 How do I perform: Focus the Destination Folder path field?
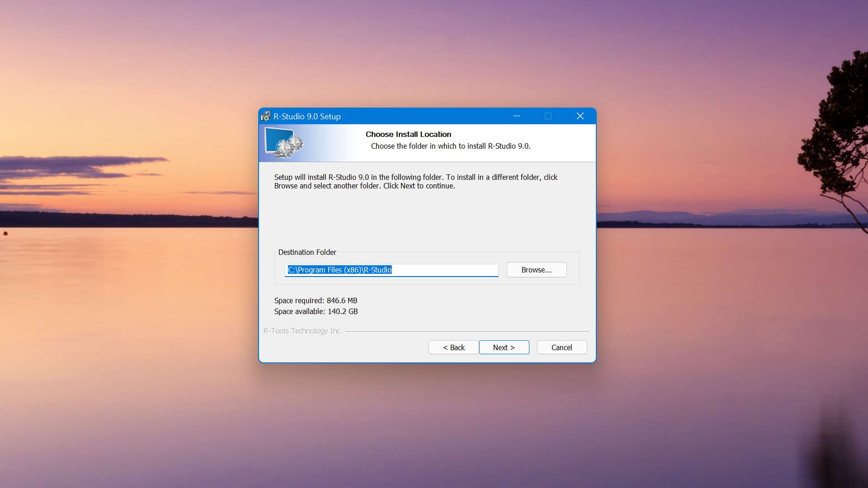[392, 270]
